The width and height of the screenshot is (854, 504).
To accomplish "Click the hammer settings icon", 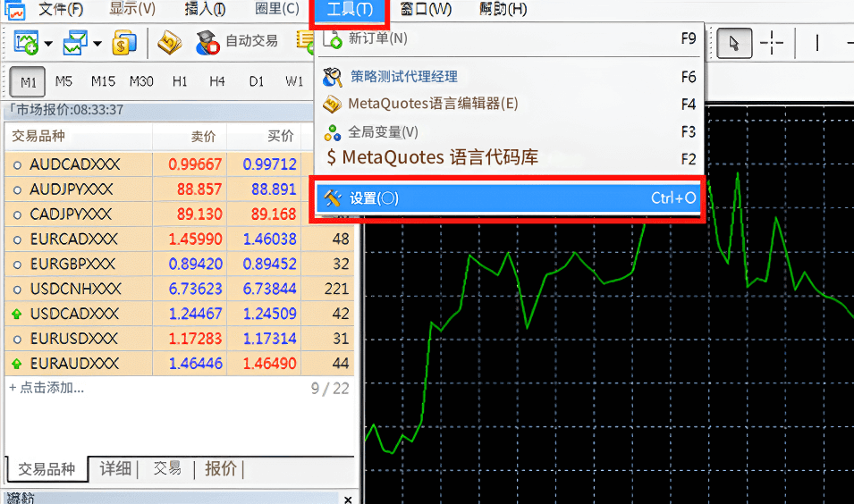I will pos(333,198).
